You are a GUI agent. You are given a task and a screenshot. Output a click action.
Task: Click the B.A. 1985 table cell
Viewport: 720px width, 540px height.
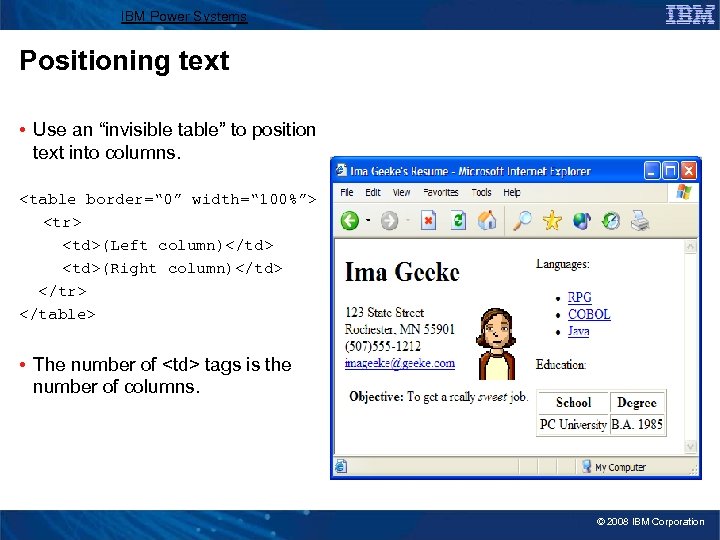click(x=637, y=424)
